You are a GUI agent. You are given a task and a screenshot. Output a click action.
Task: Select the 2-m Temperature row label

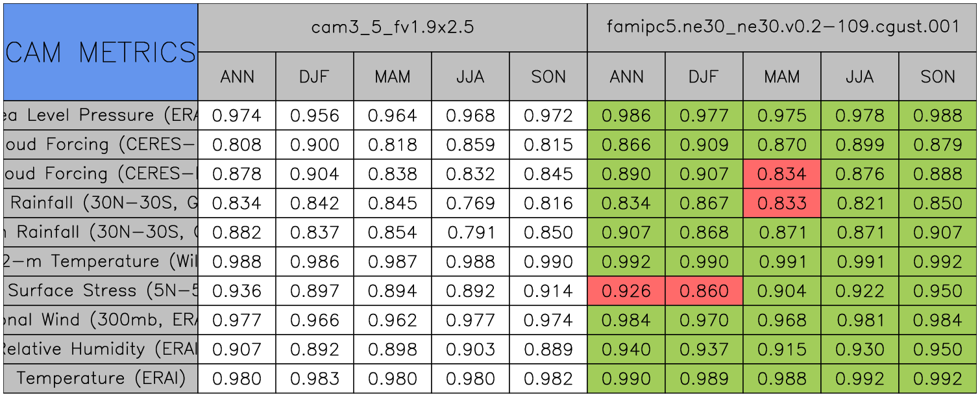(101, 261)
